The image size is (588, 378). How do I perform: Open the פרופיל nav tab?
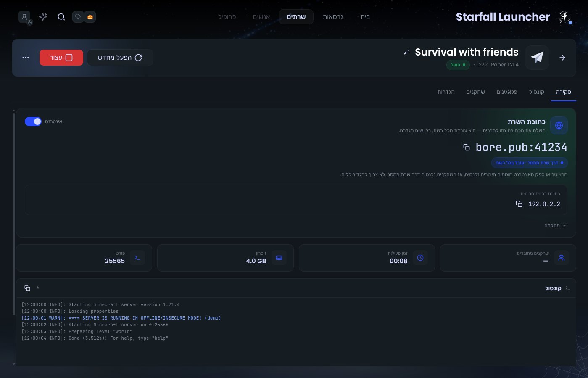pyautogui.click(x=227, y=17)
